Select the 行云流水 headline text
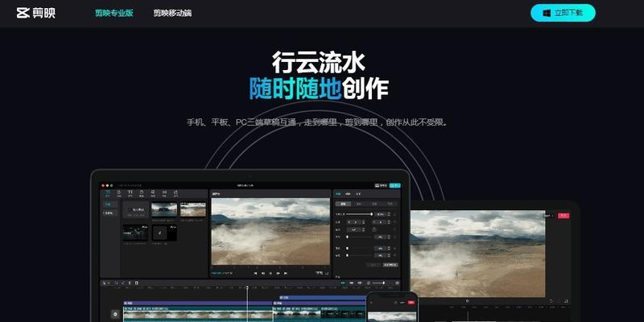This screenshot has height=322, width=644. [318, 63]
